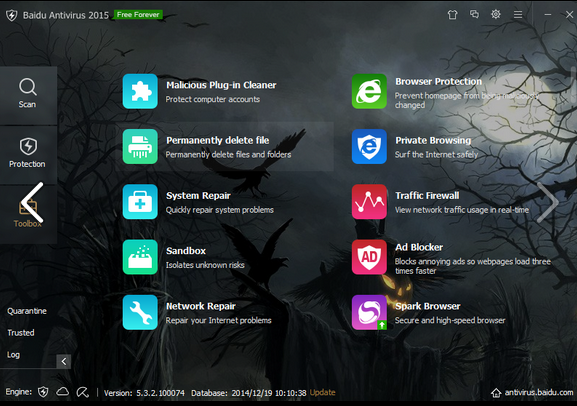This screenshot has height=406, width=577.
Task: Click the Baidu Antivirus shield logo
Action: pos(12,15)
